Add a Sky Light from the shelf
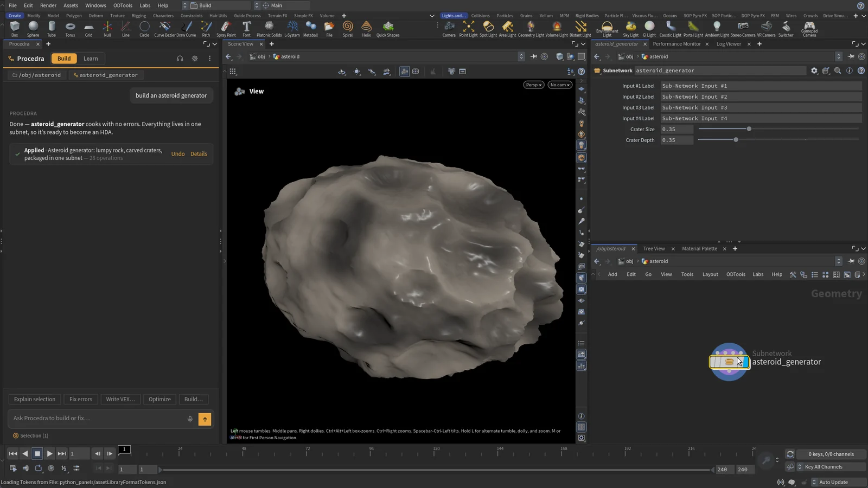 pyautogui.click(x=630, y=29)
